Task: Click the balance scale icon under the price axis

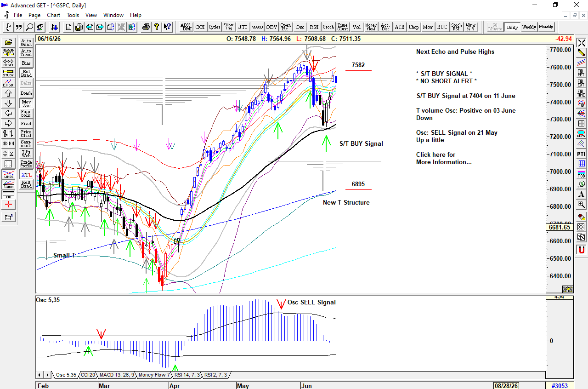Action: [568, 289]
